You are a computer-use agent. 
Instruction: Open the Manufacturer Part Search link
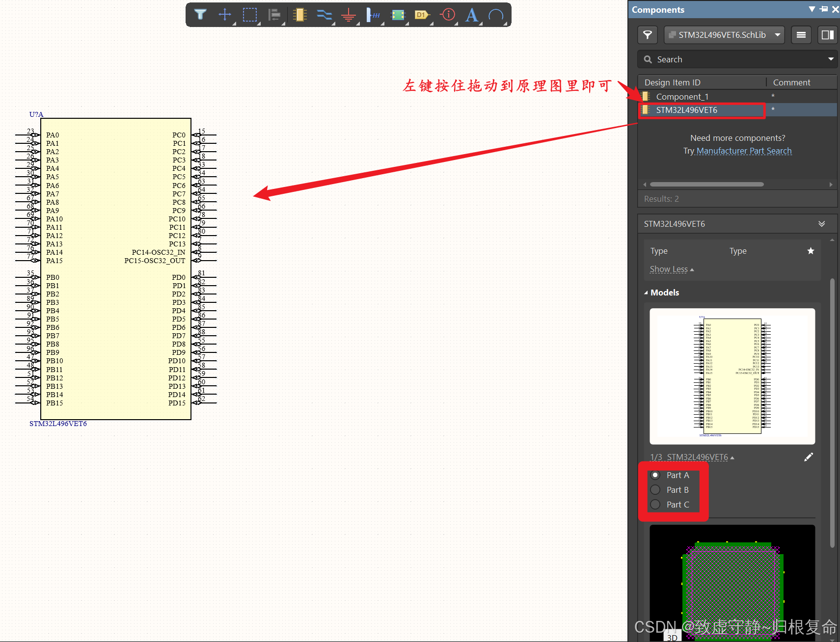[744, 151]
